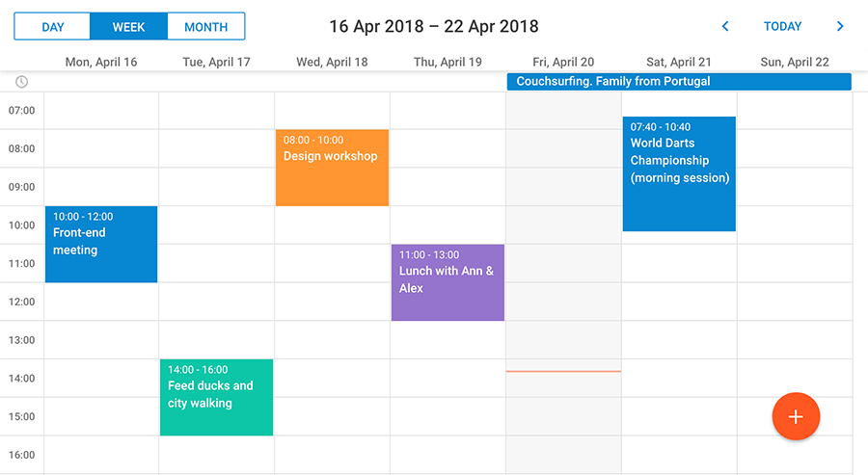Open the Design workshop event
Screen dimensions: 868x475
(x=332, y=168)
